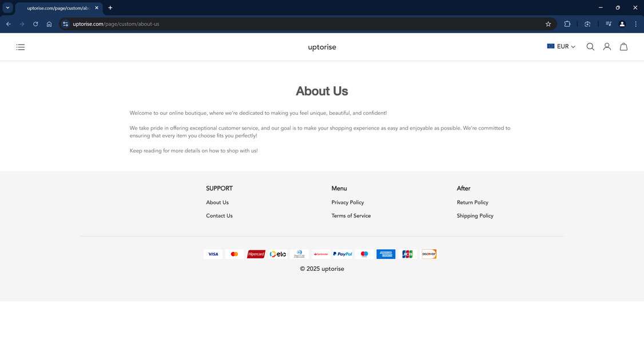This screenshot has height=344, width=644.
Task: Click the 'Keep reading for more details' line
Action: pyautogui.click(x=194, y=151)
